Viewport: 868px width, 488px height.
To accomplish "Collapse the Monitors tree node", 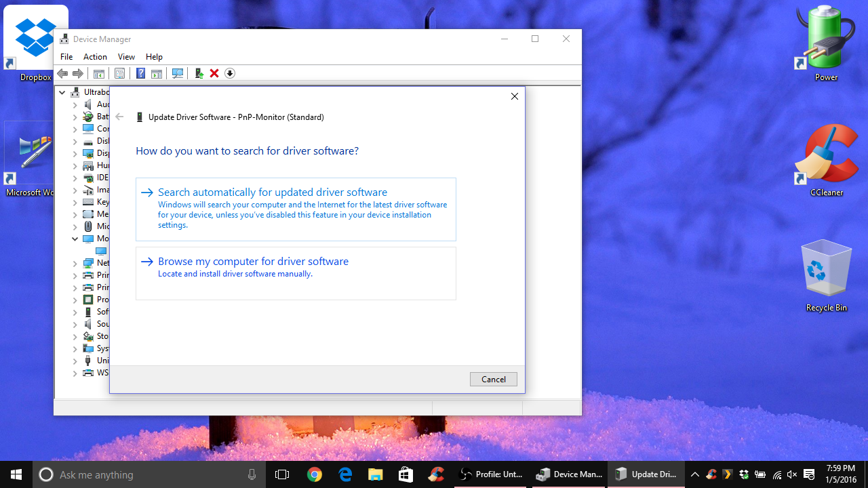I will pyautogui.click(x=75, y=239).
